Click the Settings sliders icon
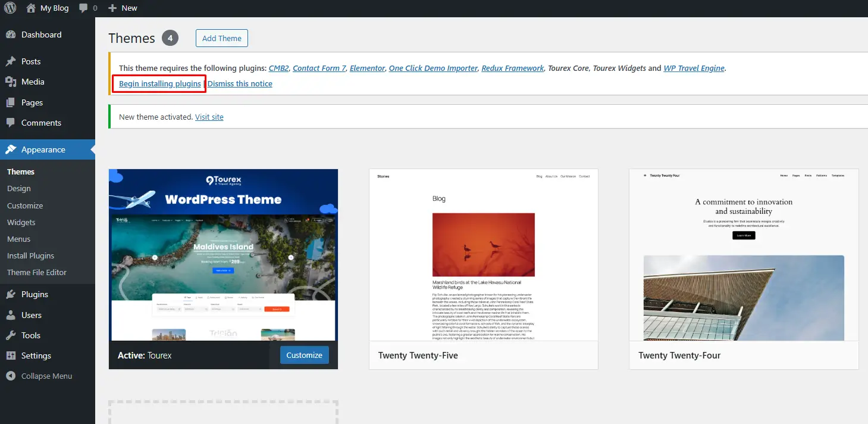 click(11, 356)
